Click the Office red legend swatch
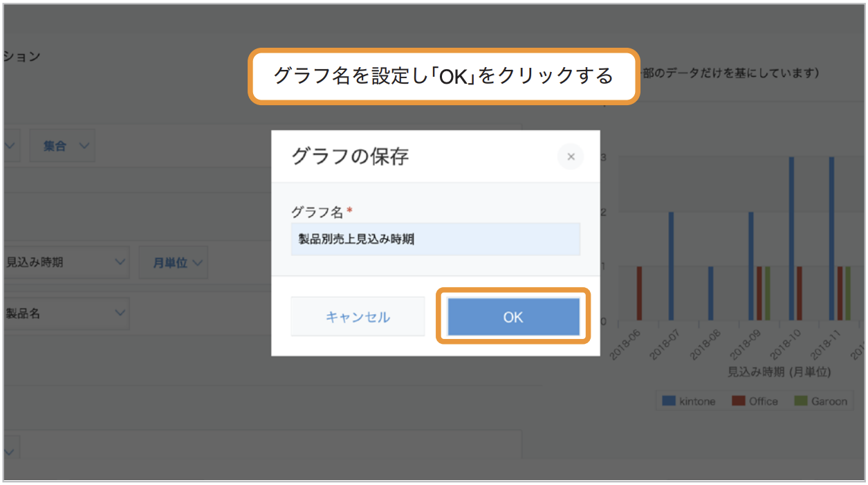 point(739,401)
